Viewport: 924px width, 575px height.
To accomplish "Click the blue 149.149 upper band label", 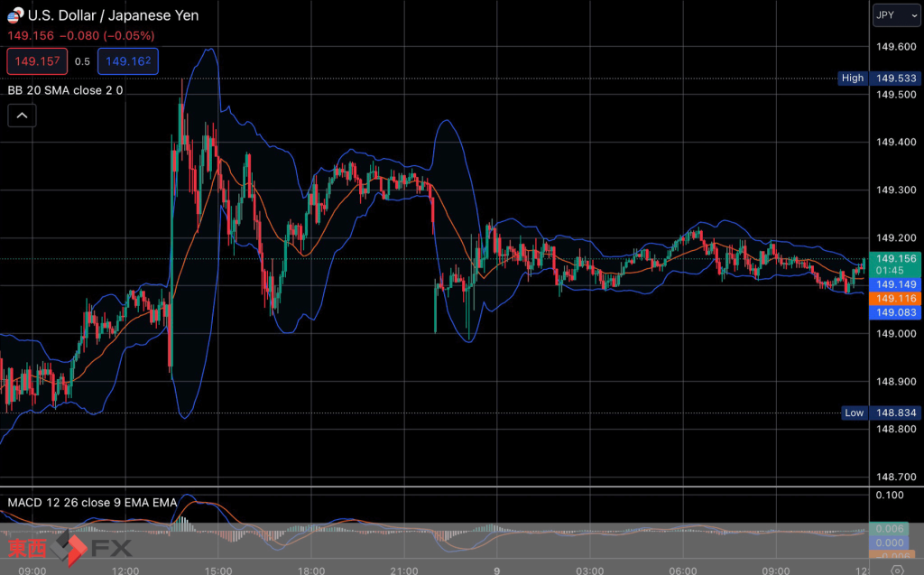I will 894,284.
